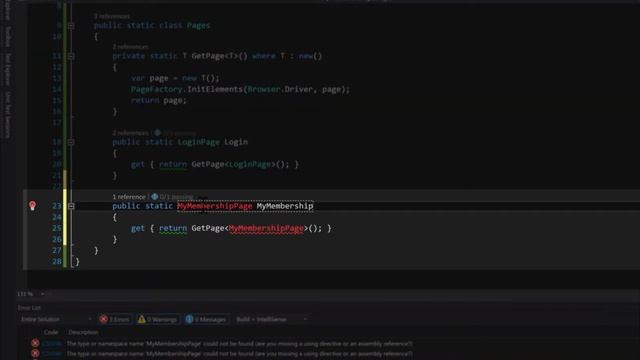The height and width of the screenshot is (360, 640).
Task: Open the first error code link
Action: [52, 344]
